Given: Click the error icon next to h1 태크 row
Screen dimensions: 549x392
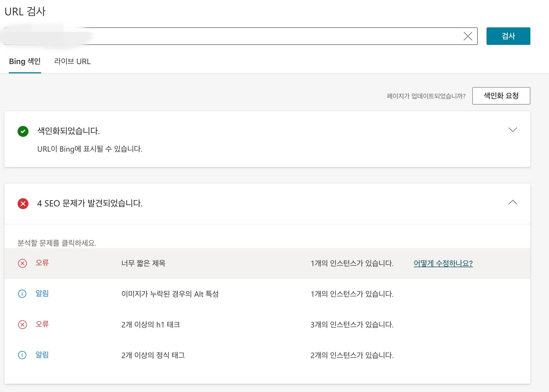Looking at the screenshot, I should click(22, 325).
